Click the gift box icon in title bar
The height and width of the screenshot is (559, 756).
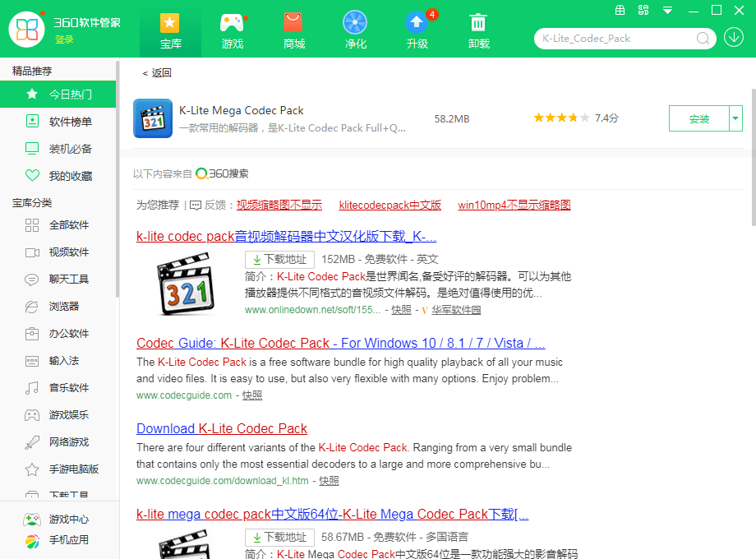coord(620,10)
